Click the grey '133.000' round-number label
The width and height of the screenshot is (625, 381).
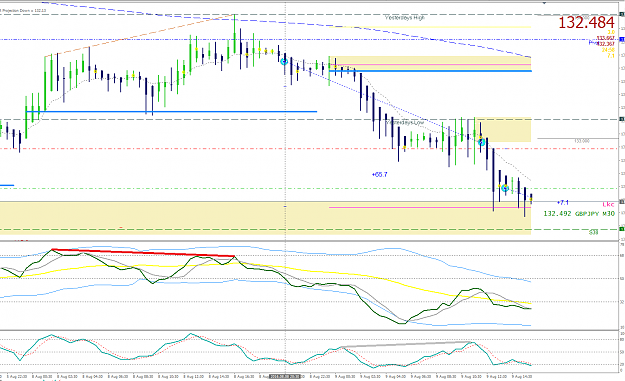(582, 141)
